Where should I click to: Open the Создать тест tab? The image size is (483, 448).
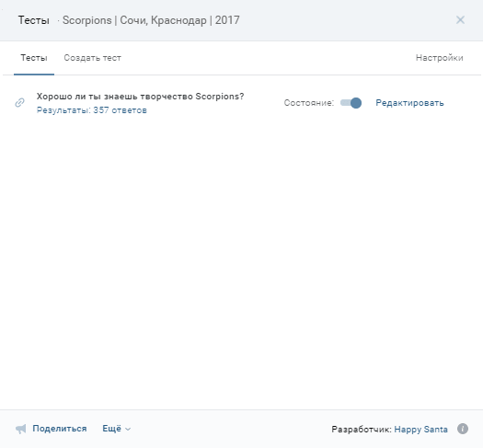coord(92,58)
